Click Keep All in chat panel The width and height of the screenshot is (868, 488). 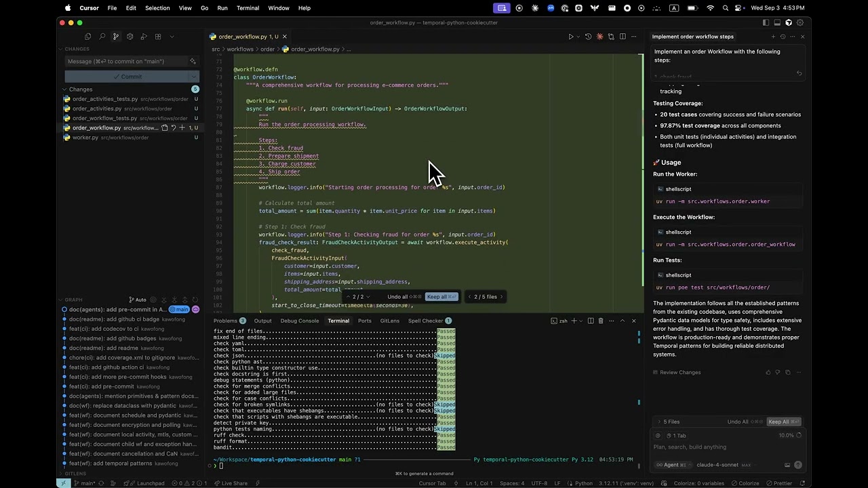pos(784,422)
